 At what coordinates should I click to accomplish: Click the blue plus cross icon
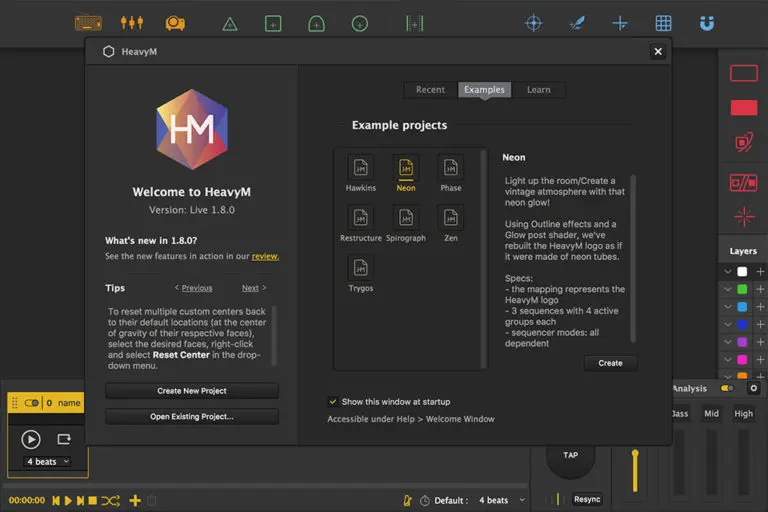coord(620,23)
